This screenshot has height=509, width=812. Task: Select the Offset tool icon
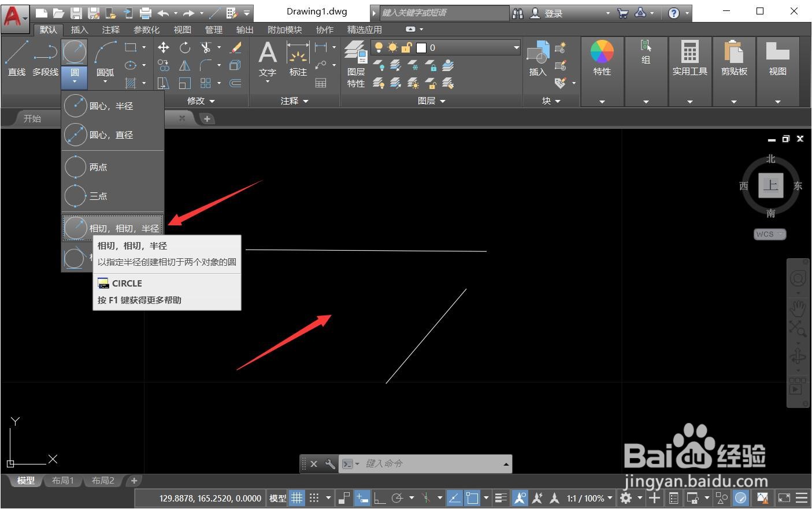236,83
